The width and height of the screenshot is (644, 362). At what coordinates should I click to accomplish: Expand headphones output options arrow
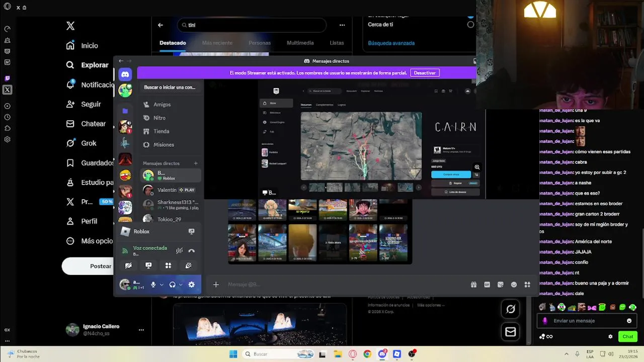click(x=181, y=285)
